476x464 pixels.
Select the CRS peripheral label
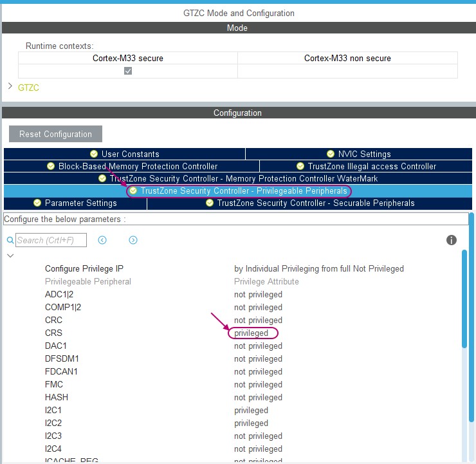[53, 333]
